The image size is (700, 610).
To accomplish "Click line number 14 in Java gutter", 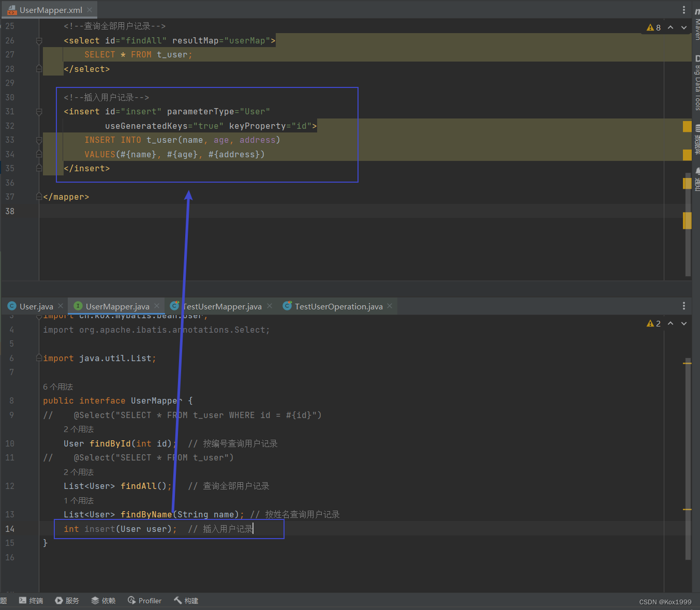I will [x=10, y=529].
